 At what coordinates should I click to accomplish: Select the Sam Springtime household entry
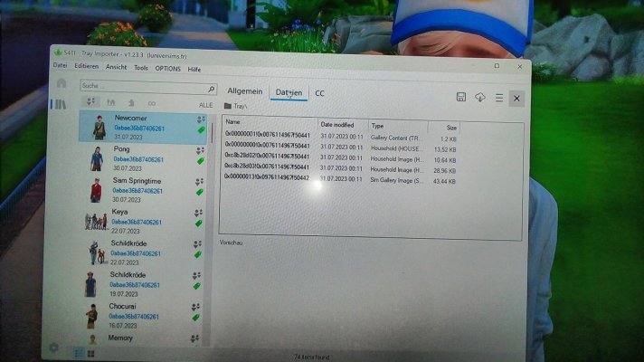pos(142,190)
